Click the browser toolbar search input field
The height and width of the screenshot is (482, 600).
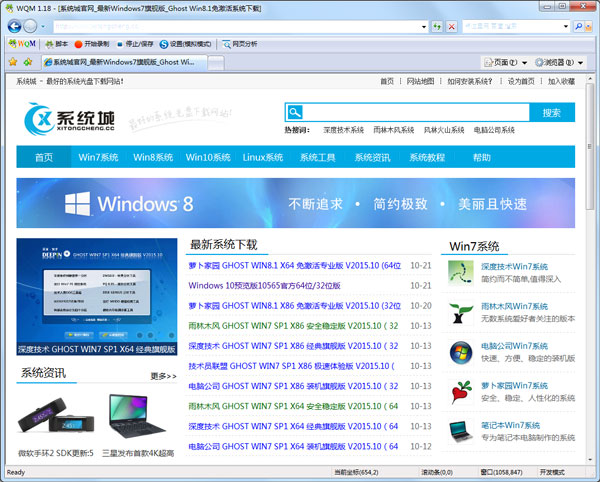[x=513, y=26]
